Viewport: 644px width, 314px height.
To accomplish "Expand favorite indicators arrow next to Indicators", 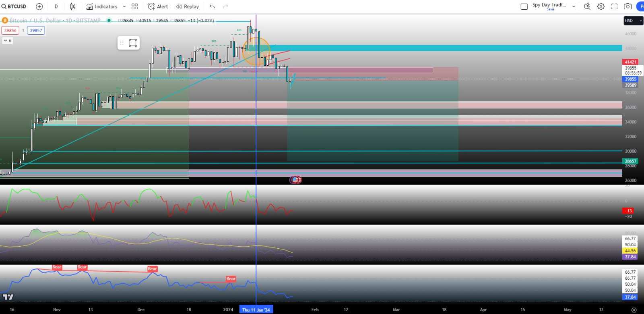I will 124,6.
